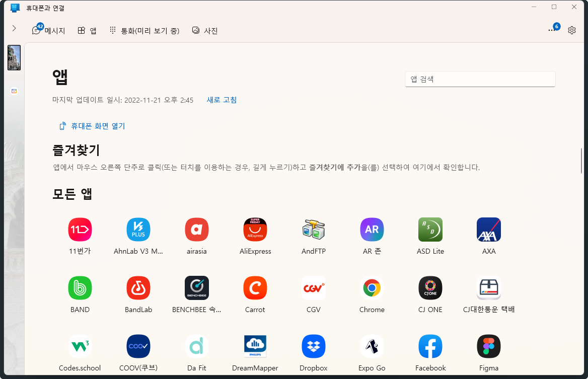Viewport: 588px width, 379px height.
Task: Open the AndFTP app icon
Action: click(314, 230)
